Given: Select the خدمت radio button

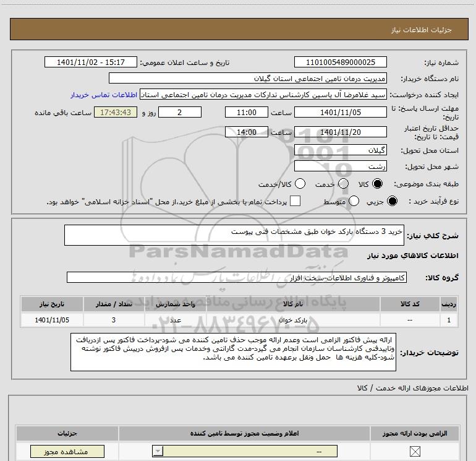Looking at the screenshot, I should pos(343,184).
